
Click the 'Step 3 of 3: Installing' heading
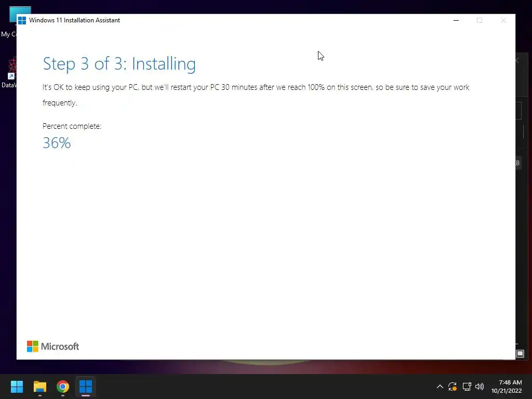click(x=119, y=64)
